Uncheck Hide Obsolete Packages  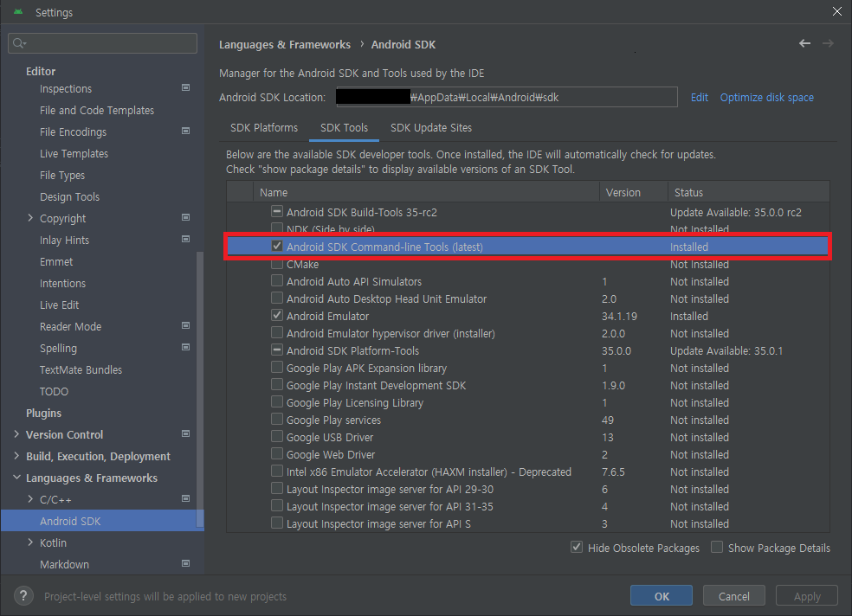[577, 547]
